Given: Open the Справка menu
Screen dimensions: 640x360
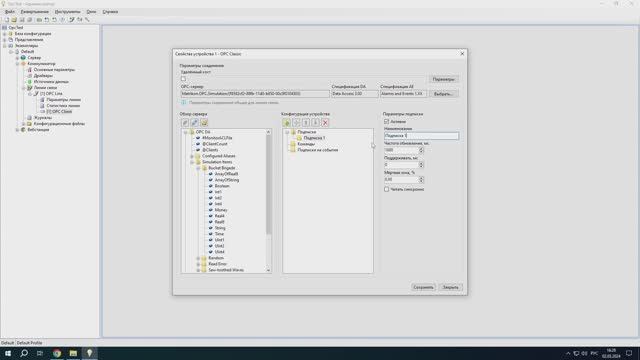Looking at the screenshot, I should tap(110, 12).
